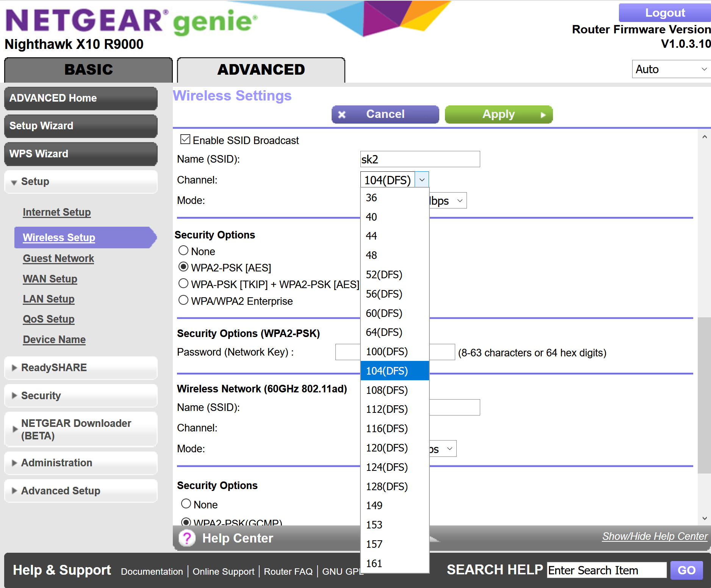Choose channel 116(DFS) from the list
The width and height of the screenshot is (711, 588).
coord(395,428)
